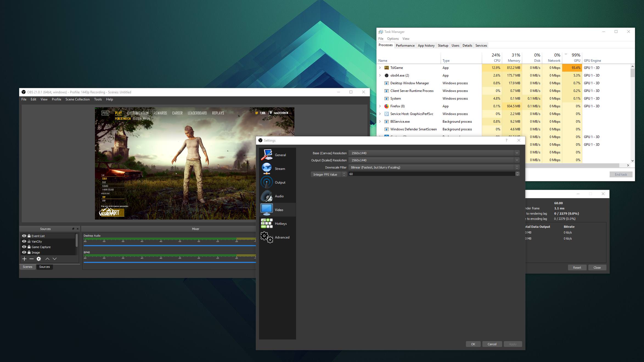Image resolution: width=644 pixels, height=362 pixels.
Task: Adjust BP40 volume slider
Action: tap(170, 262)
